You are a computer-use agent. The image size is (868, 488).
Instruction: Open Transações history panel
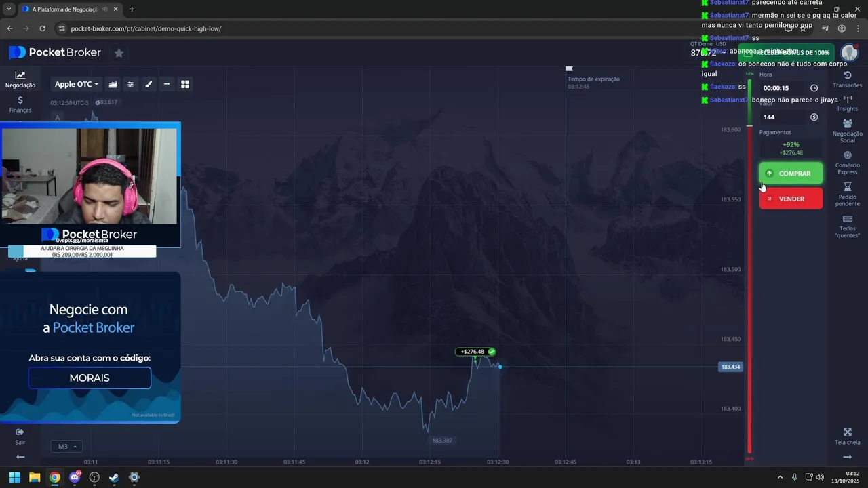[x=847, y=79]
